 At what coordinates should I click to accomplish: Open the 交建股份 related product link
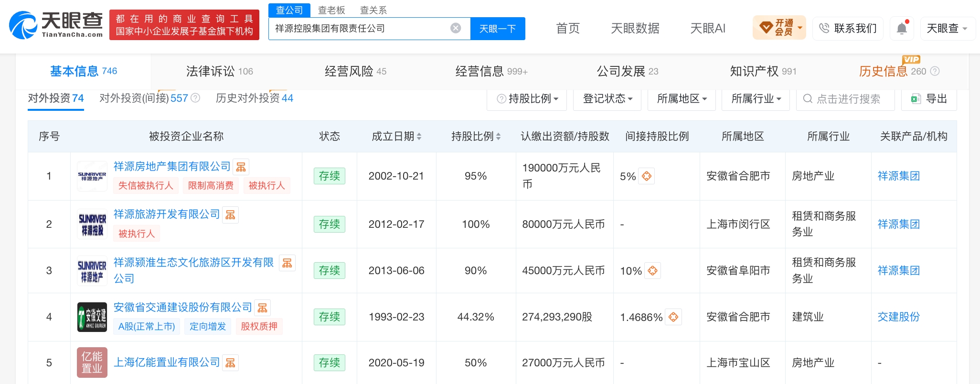pyautogui.click(x=898, y=317)
